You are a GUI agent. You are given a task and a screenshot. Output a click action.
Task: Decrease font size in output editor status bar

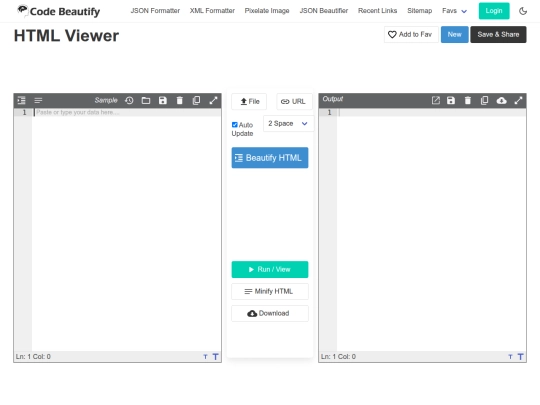coord(510,357)
